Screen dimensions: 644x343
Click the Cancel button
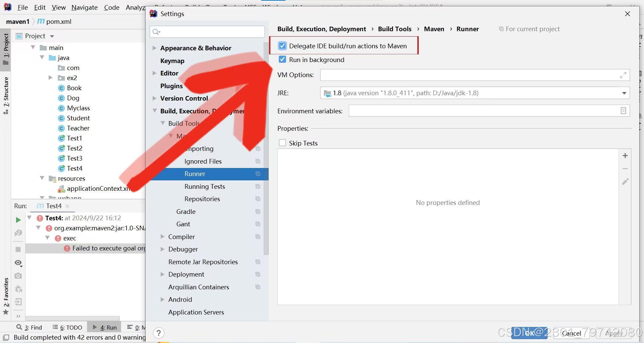[x=571, y=333]
